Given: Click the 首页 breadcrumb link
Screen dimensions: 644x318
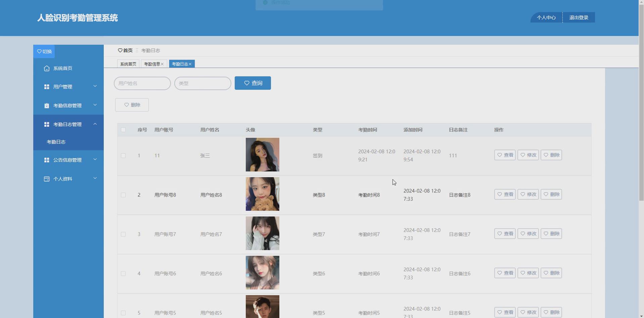Looking at the screenshot, I should [x=128, y=50].
